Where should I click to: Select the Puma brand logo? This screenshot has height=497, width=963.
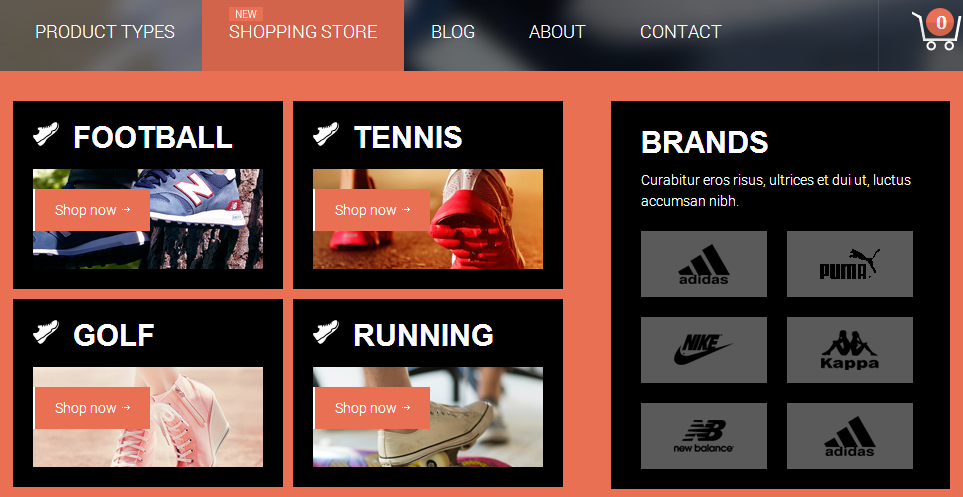[849, 264]
